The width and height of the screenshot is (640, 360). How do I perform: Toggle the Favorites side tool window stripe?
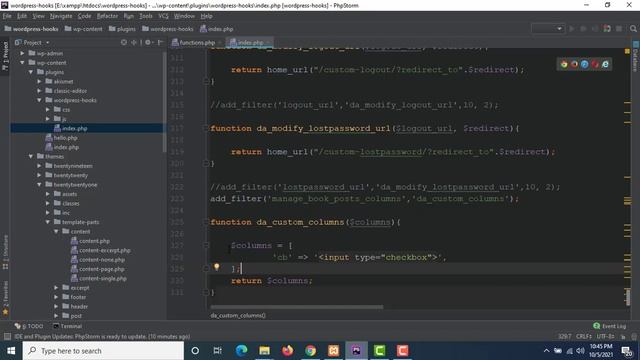(x=5, y=298)
